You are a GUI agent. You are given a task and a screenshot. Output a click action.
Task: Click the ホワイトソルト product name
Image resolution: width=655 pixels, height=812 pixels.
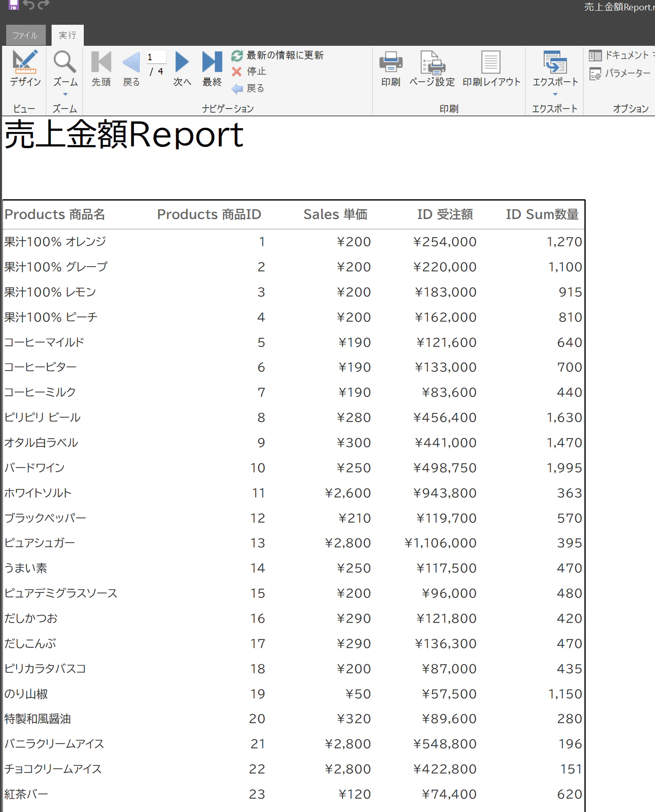point(38,493)
